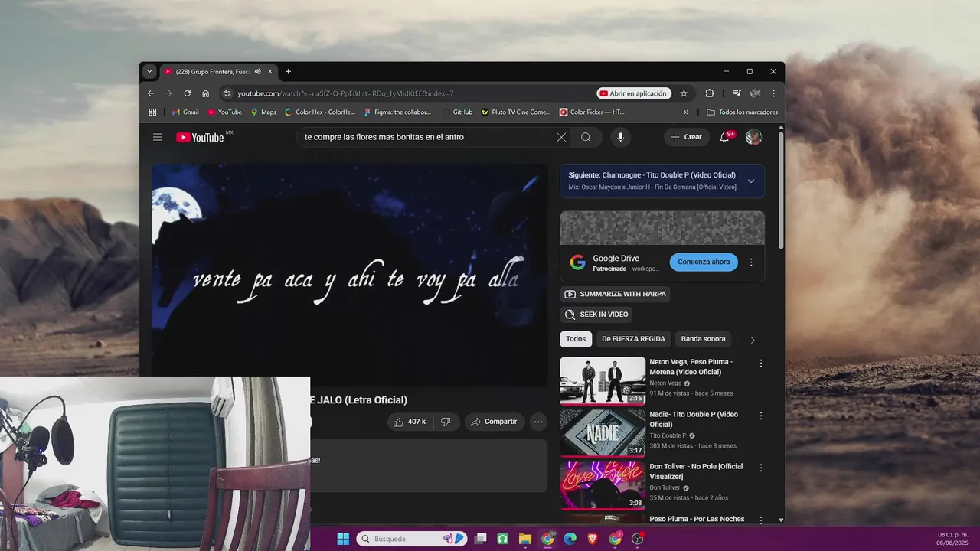This screenshot has width=980, height=551.
Task: Open GitHub bookmark
Action: (x=458, y=112)
